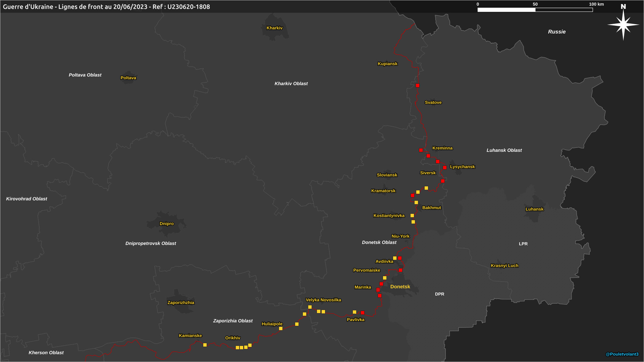Click the red marker beside Lysychansk label

coord(445,168)
